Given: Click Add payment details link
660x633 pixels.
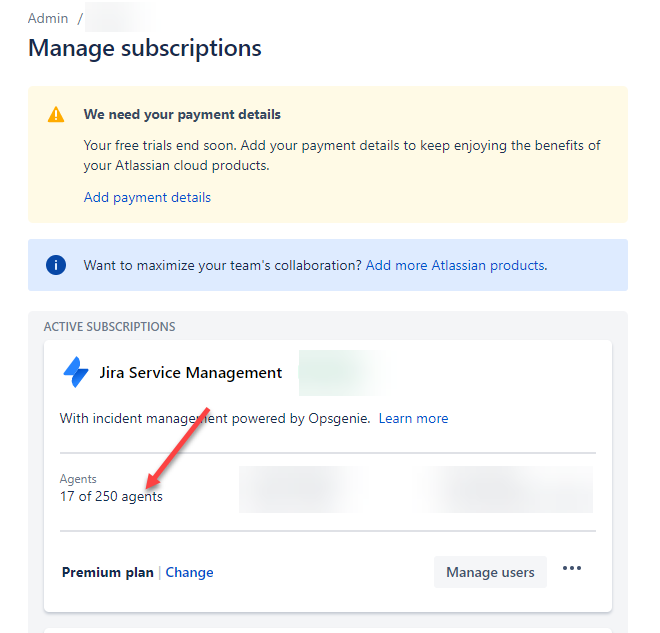Looking at the screenshot, I should [x=147, y=197].
